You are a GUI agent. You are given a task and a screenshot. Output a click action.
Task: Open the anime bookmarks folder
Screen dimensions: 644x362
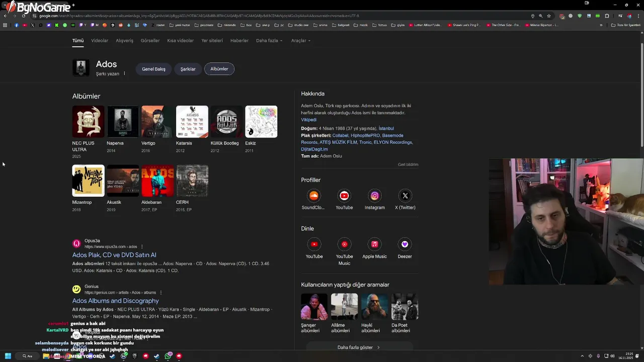click(320, 25)
